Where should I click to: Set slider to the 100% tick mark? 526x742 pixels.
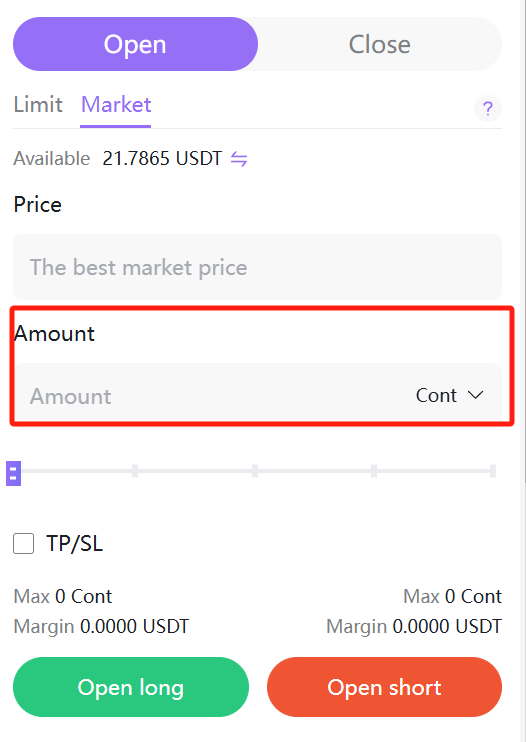tap(493, 471)
